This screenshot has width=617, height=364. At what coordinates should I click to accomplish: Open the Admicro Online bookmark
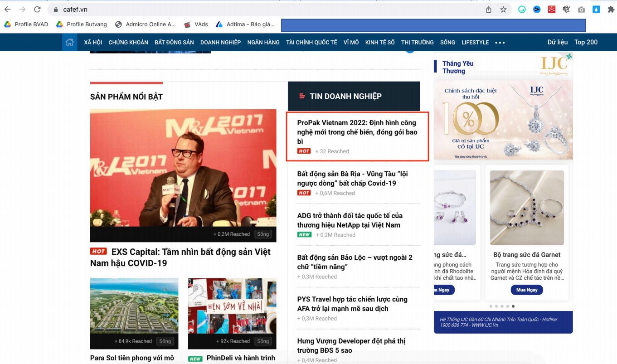[x=146, y=24]
